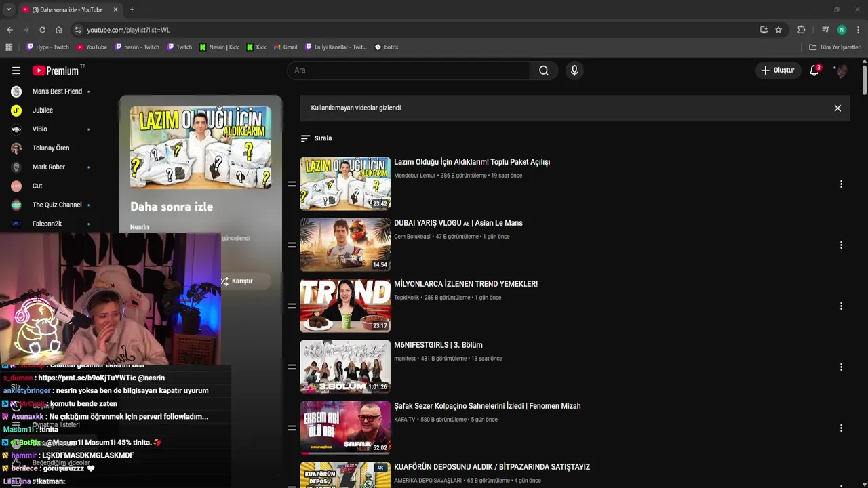
Task: Open the Mendebur Lemur channel link
Action: tap(414, 176)
